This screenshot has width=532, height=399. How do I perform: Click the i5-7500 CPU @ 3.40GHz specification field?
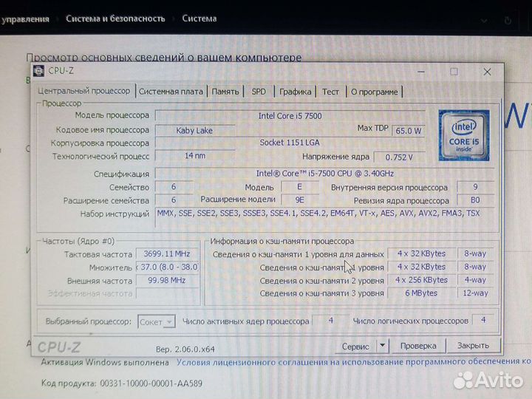point(324,174)
